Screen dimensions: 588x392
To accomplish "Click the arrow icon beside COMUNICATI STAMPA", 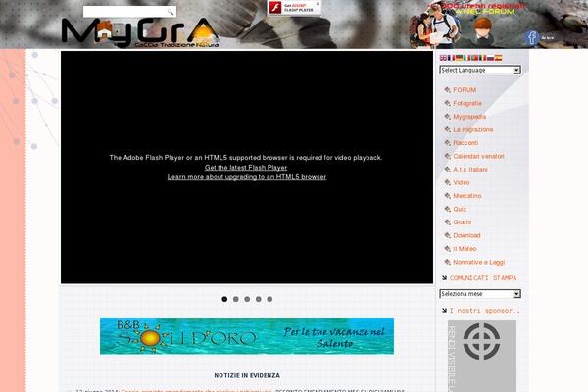I will pyautogui.click(x=444, y=278).
